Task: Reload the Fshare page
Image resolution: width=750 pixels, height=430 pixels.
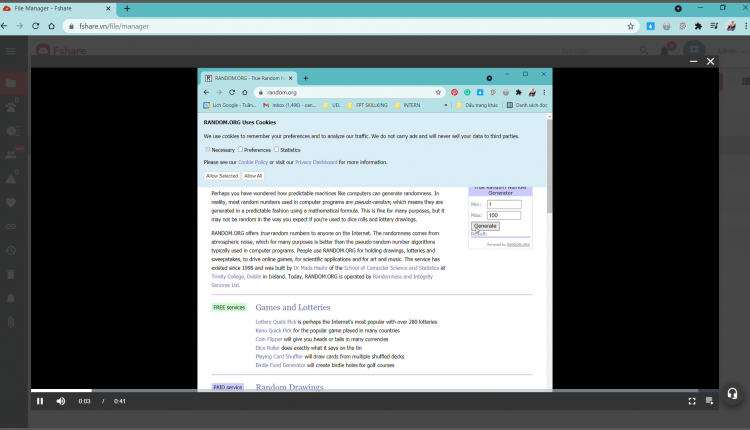Action: 35,26
